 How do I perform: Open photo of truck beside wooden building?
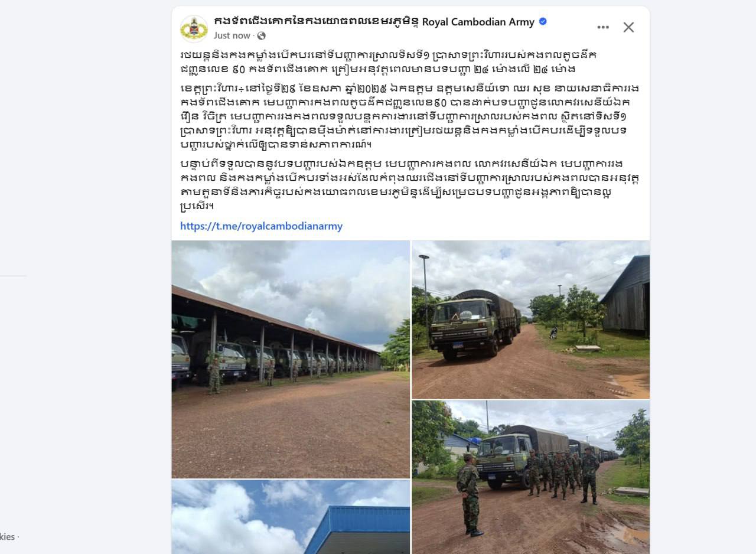tap(530, 320)
